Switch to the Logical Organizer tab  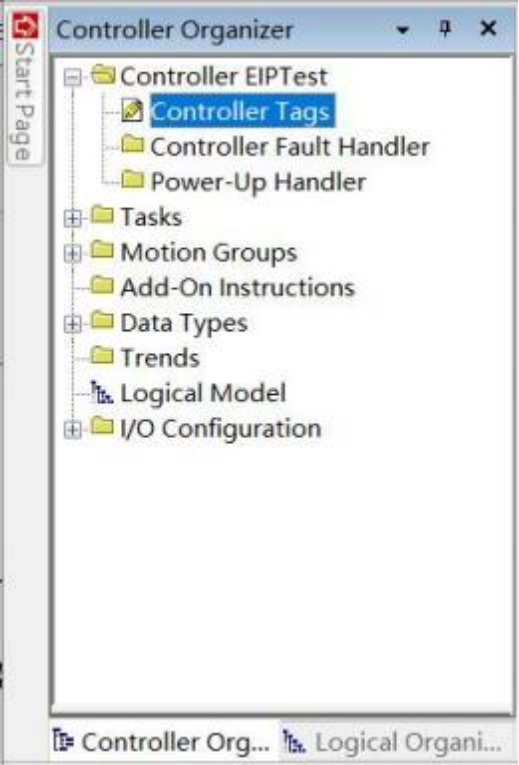tap(393, 743)
